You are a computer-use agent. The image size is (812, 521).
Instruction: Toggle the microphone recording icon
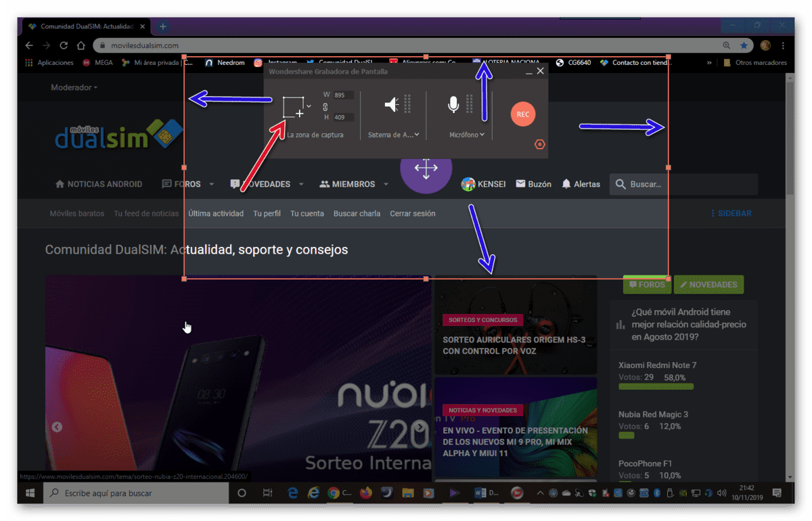(453, 104)
